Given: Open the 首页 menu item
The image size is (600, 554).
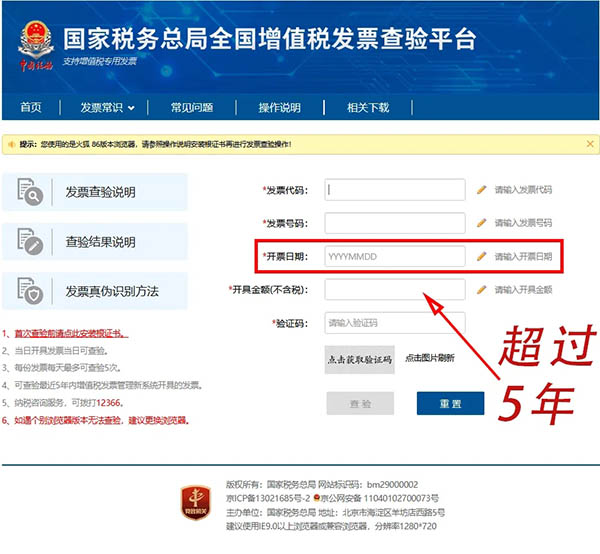Looking at the screenshot, I should (x=31, y=108).
